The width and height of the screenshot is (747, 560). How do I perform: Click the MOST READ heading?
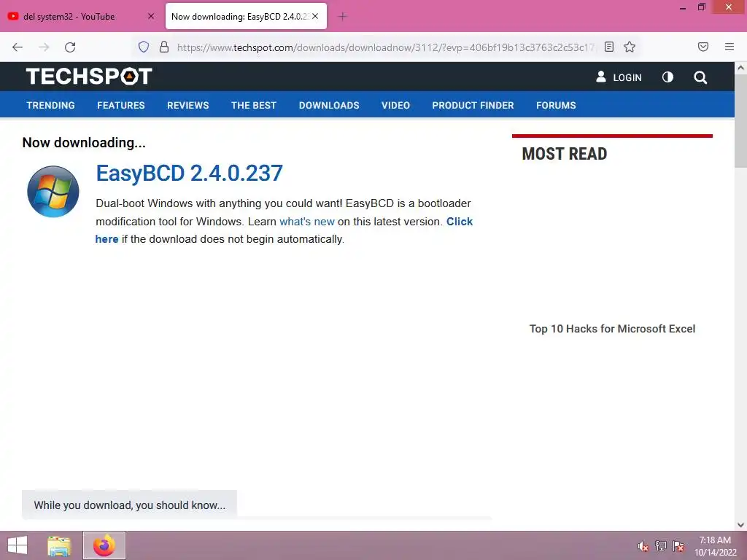pos(565,154)
